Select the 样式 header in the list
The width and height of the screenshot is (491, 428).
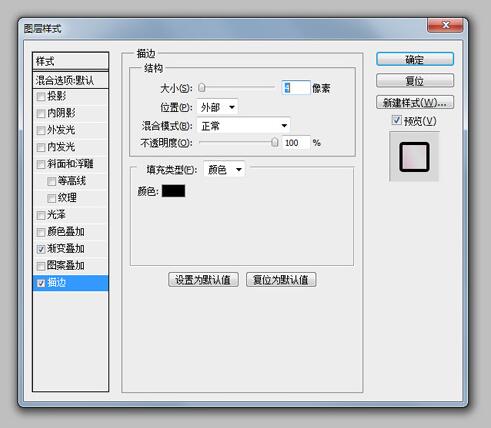[x=71, y=61]
